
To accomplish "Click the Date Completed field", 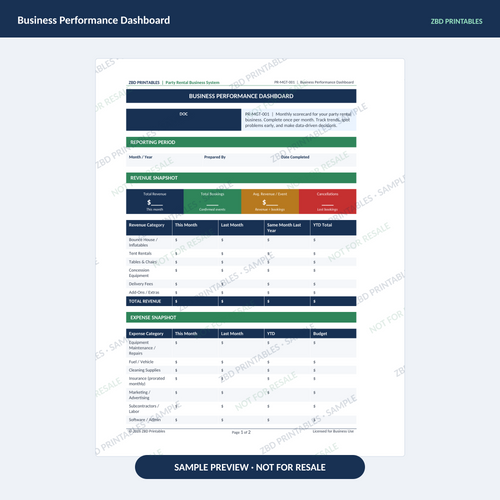I will tap(317, 160).
